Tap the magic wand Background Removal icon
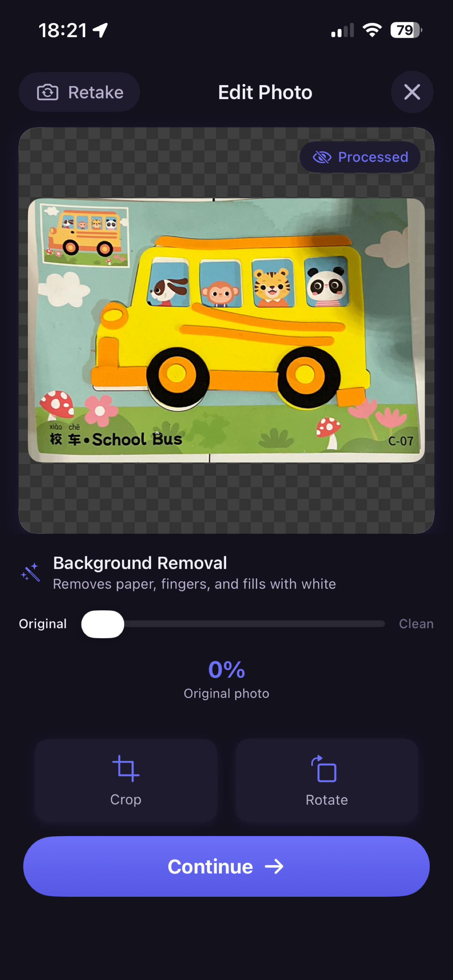 (x=31, y=572)
